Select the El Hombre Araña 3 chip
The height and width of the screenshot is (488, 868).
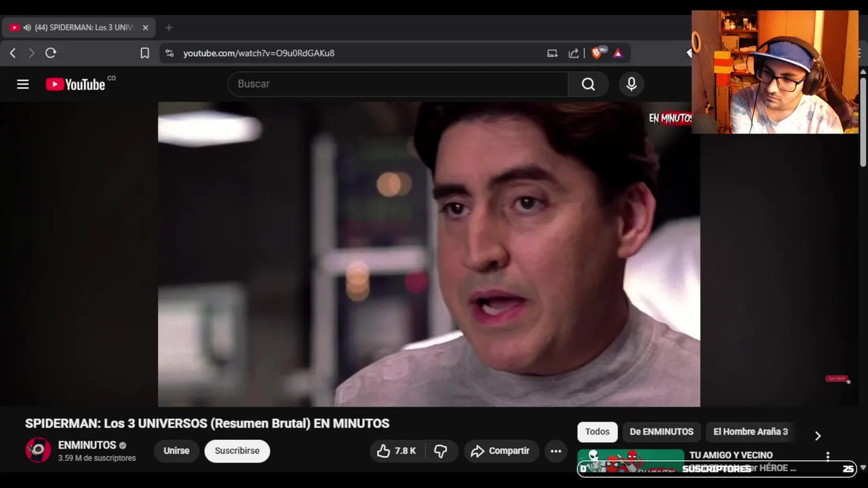(x=751, y=432)
